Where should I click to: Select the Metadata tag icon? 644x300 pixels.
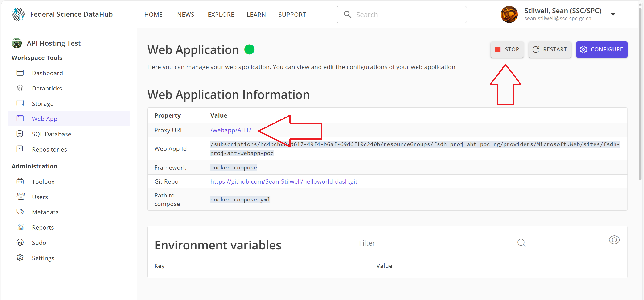(x=20, y=212)
